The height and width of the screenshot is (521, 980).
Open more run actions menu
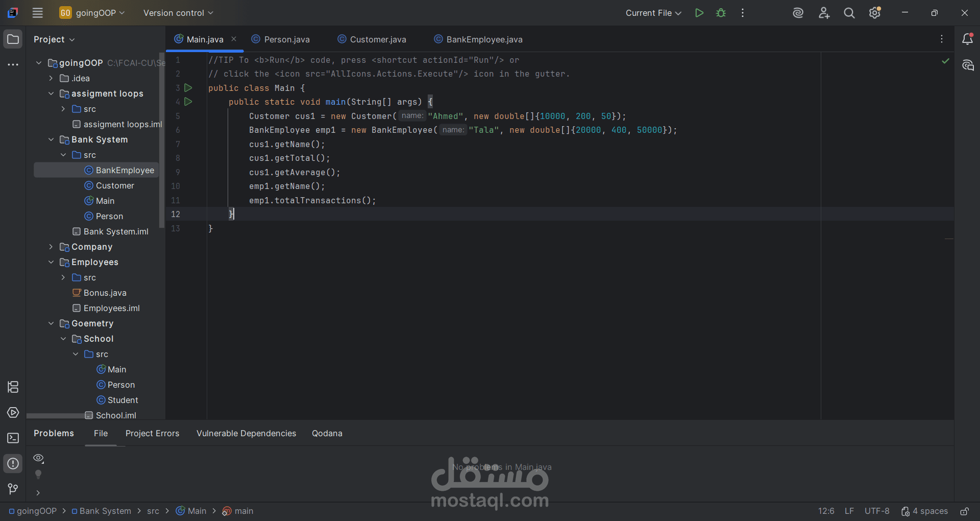743,13
